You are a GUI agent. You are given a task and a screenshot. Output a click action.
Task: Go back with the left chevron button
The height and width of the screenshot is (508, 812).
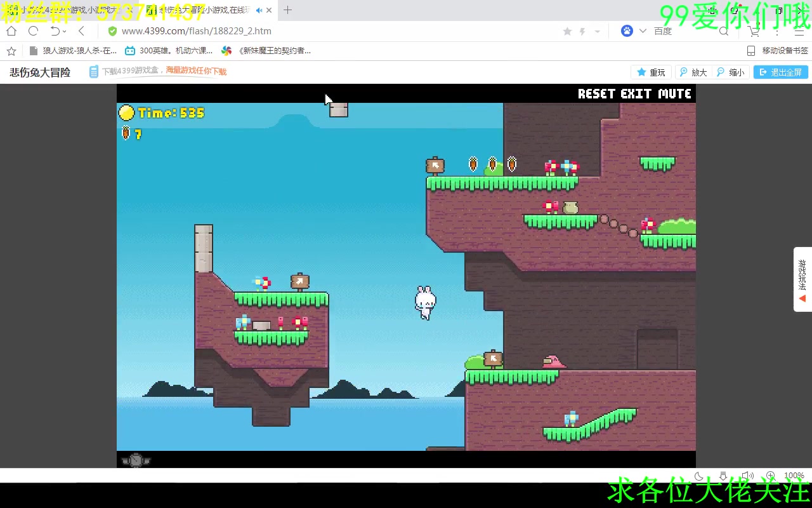point(81,31)
